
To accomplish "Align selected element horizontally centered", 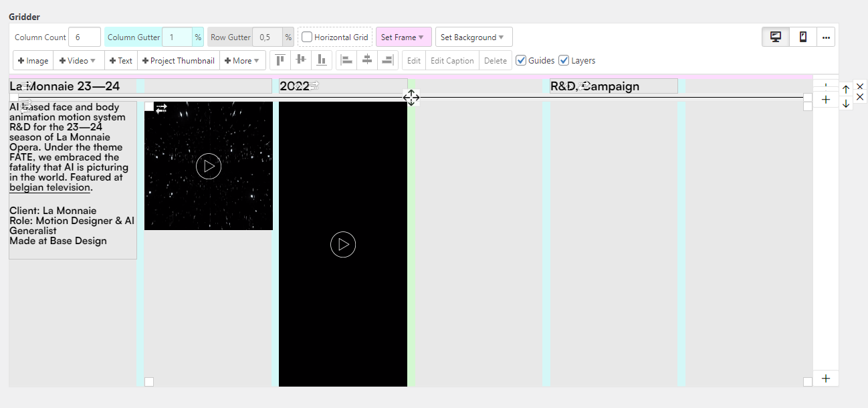I will click(x=367, y=60).
